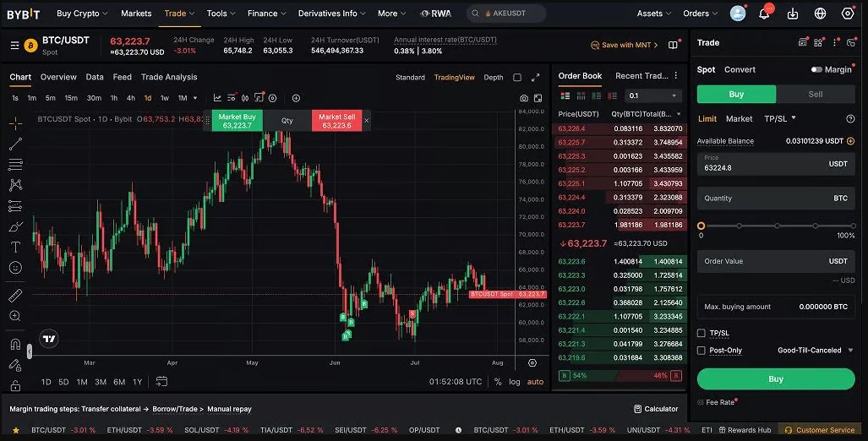The height and width of the screenshot is (441, 868).
Task: Open the candlestick chart style icon
Action: point(245,98)
